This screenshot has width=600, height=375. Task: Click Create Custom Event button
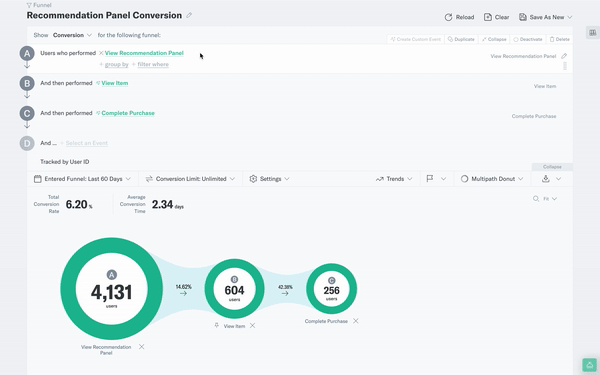(x=416, y=39)
